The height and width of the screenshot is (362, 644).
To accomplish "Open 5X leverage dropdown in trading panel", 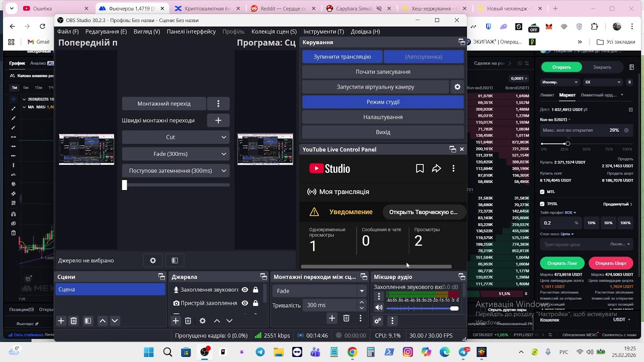I will [603, 82].
